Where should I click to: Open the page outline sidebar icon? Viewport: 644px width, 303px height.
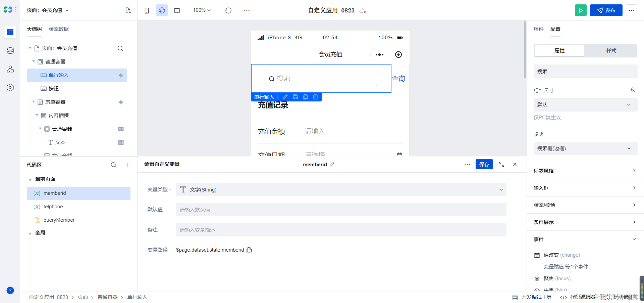point(10,32)
